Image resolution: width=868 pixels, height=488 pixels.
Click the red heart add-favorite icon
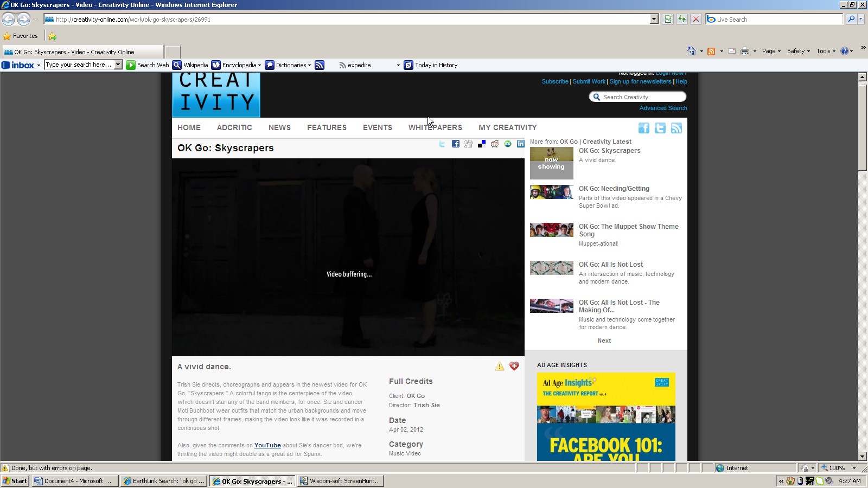coord(514,366)
